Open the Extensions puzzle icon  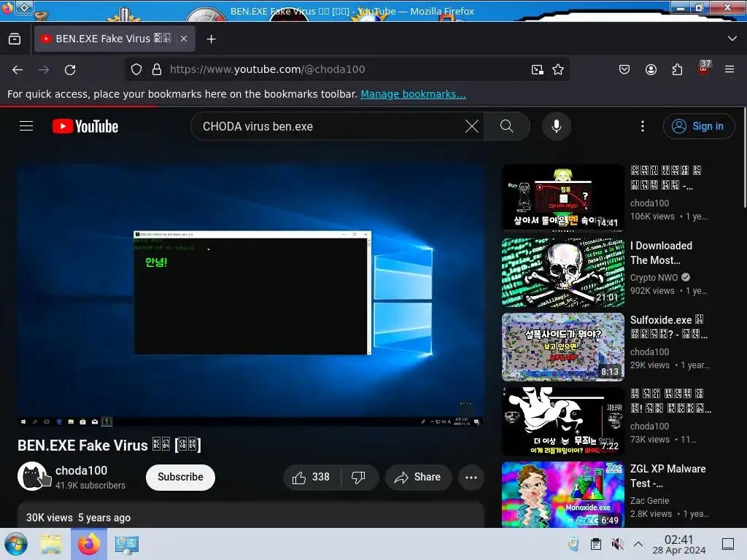point(677,70)
